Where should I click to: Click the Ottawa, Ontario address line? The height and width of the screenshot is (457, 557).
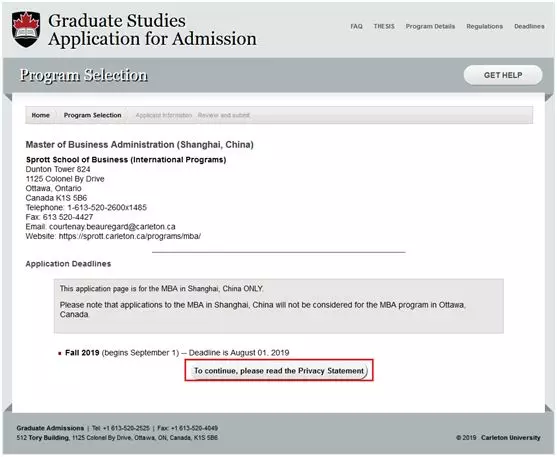(54, 188)
